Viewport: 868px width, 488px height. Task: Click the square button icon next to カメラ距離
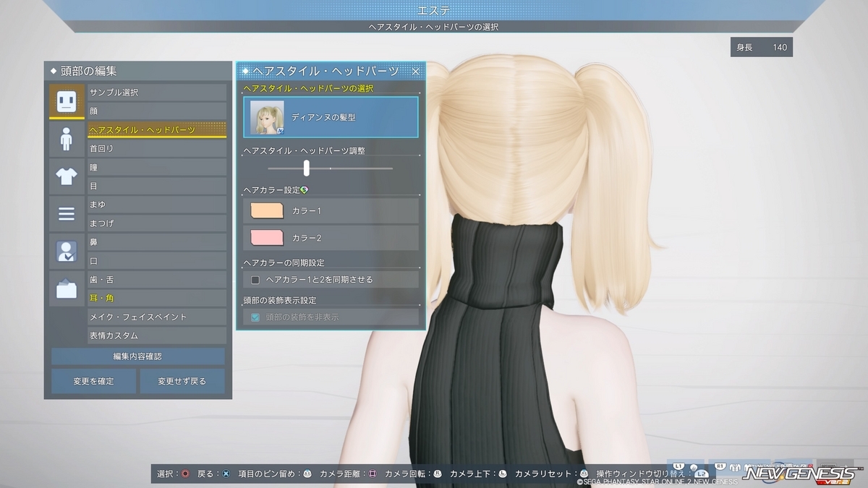coord(373,474)
